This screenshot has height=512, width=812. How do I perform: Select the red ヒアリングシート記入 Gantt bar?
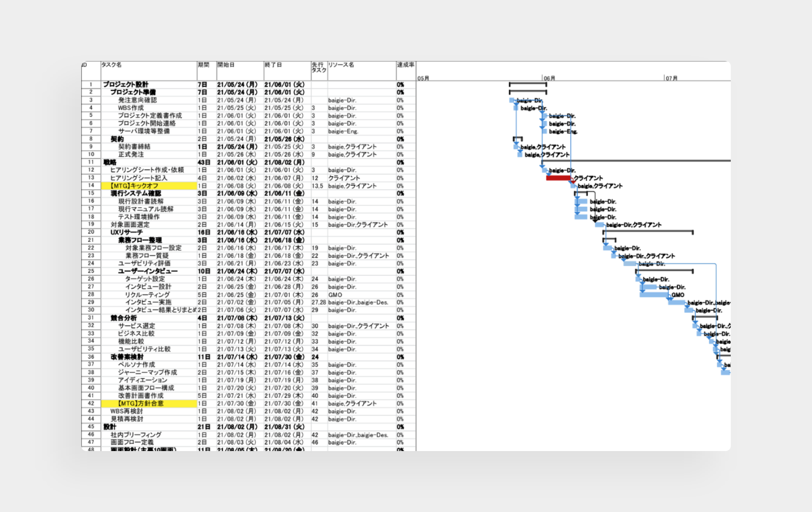tap(559, 178)
